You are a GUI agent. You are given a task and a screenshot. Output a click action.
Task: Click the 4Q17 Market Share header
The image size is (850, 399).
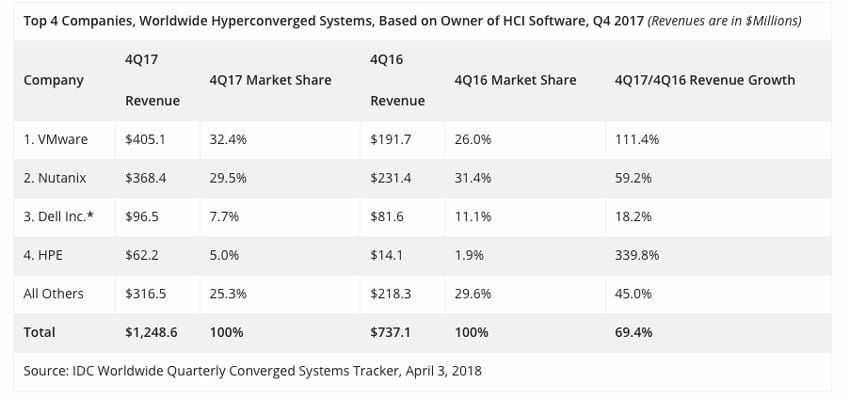(x=271, y=80)
